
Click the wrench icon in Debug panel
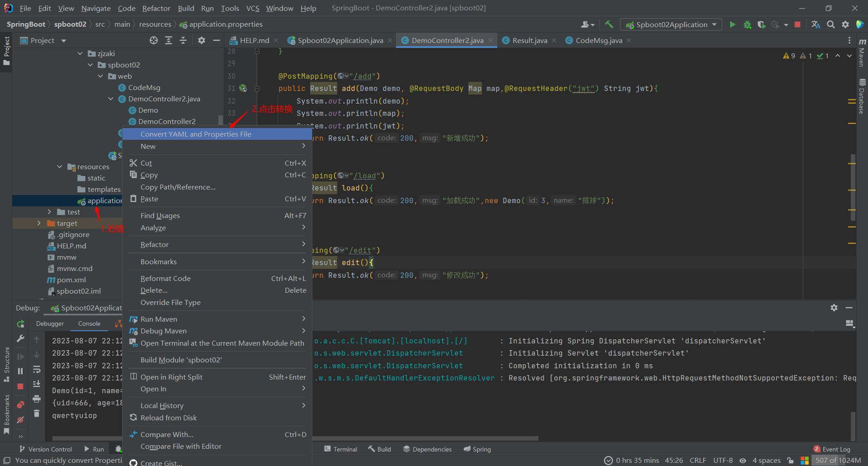20,338
